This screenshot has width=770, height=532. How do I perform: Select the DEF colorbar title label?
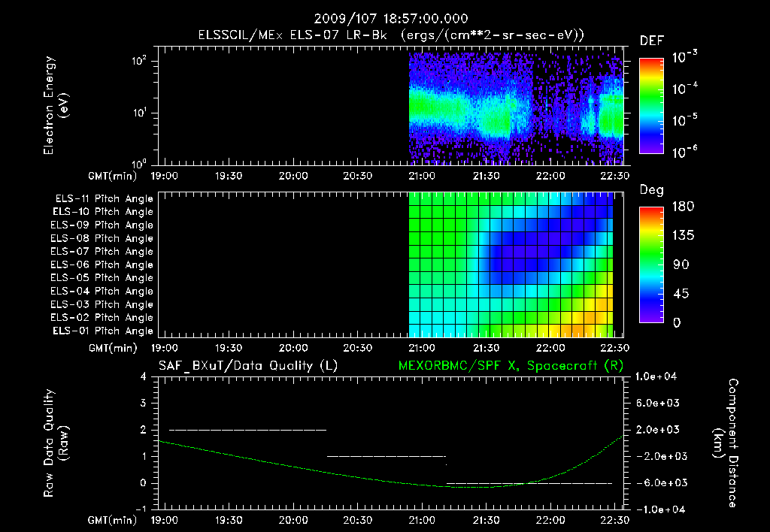652,41
